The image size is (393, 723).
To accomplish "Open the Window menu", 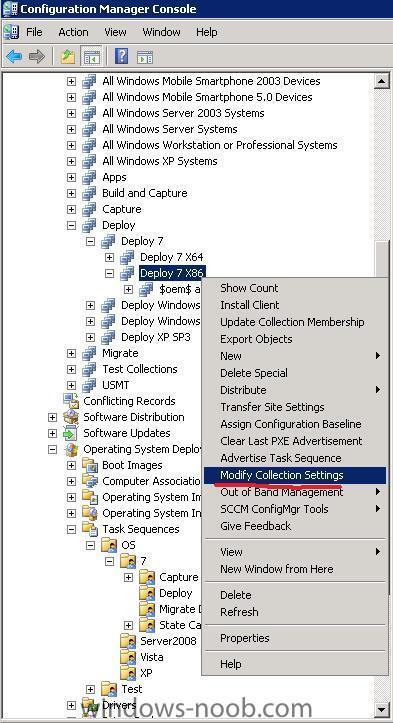I will [161, 32].
